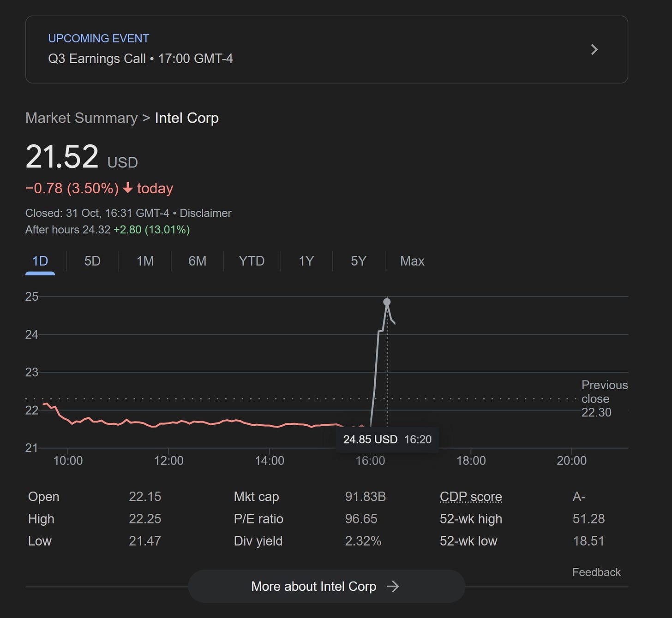Open More about Intel Corp
The width and height of the screenshot is (672, 618).
(x=326, y=586)
